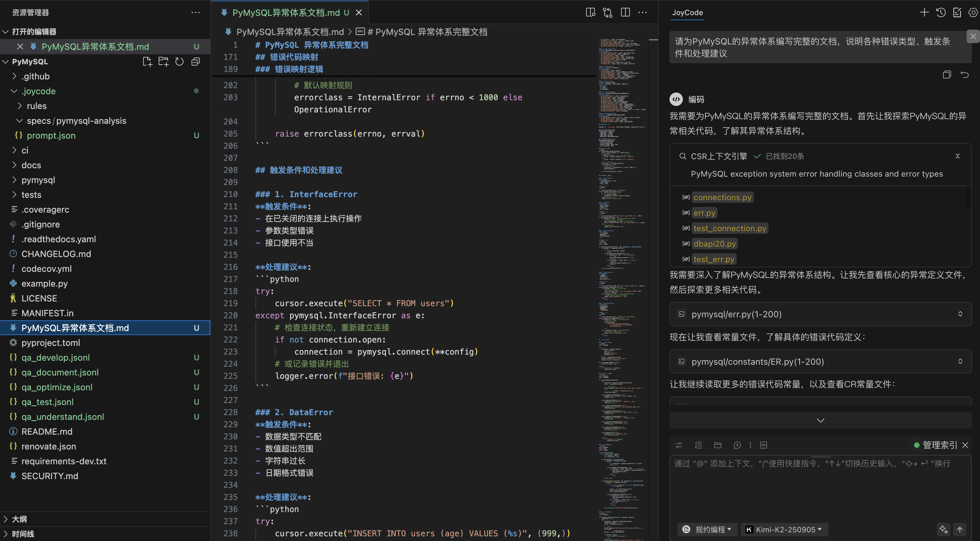Expand the pymysql/err.py(1-200) block
The height and width of the screenshot is (541, 980).
[x=960, y=314]
